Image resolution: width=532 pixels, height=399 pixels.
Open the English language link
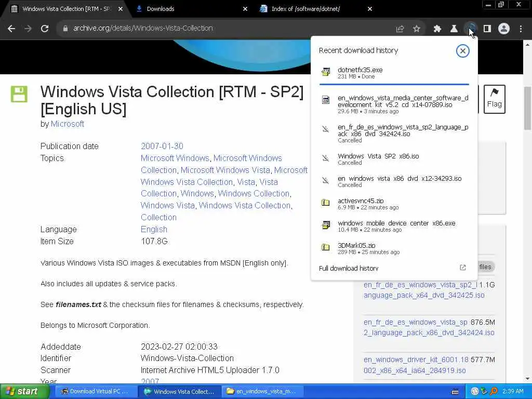(154, 229)
